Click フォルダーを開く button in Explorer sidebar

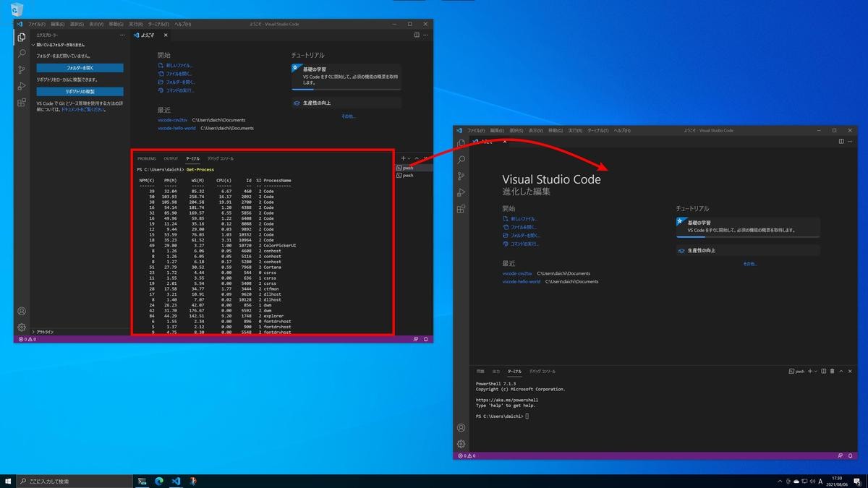[x=80, y=68]
